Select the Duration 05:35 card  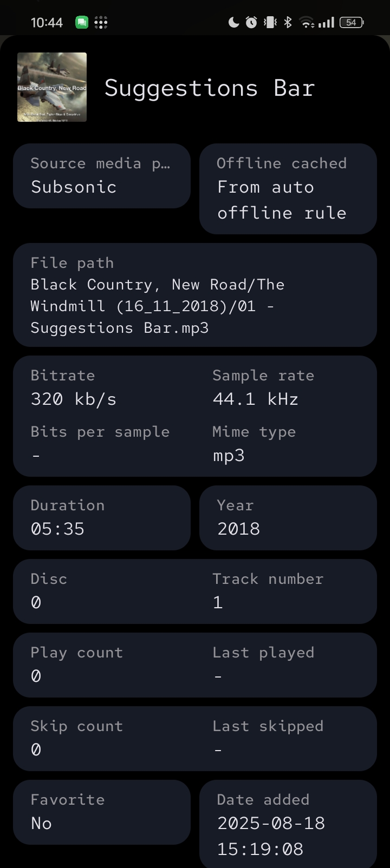point(102,518)
